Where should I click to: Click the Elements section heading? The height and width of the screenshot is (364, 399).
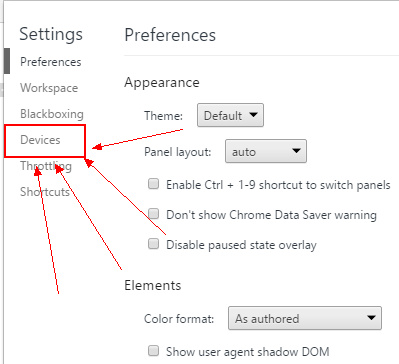(x=153, y=285)
